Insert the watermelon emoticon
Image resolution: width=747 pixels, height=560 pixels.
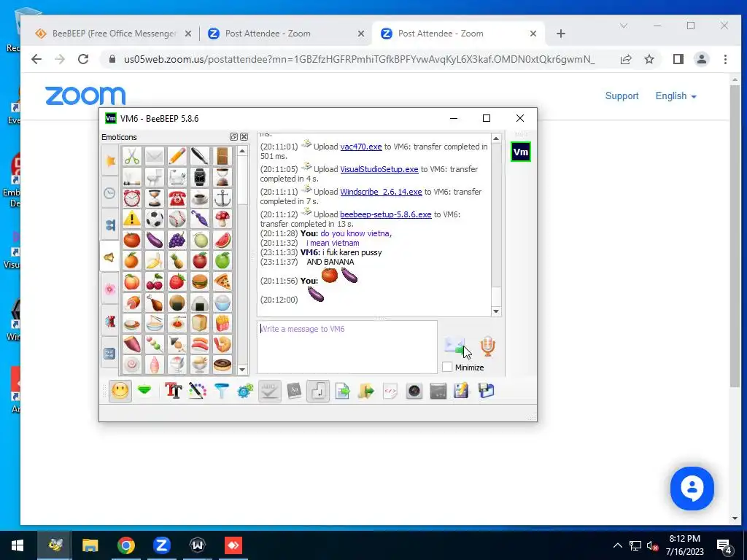tap(222, 239)
